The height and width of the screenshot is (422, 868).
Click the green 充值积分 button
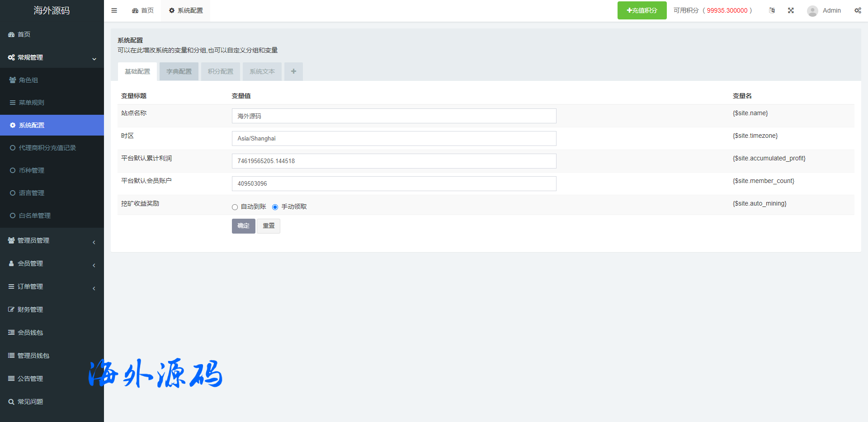click(642, 10)
